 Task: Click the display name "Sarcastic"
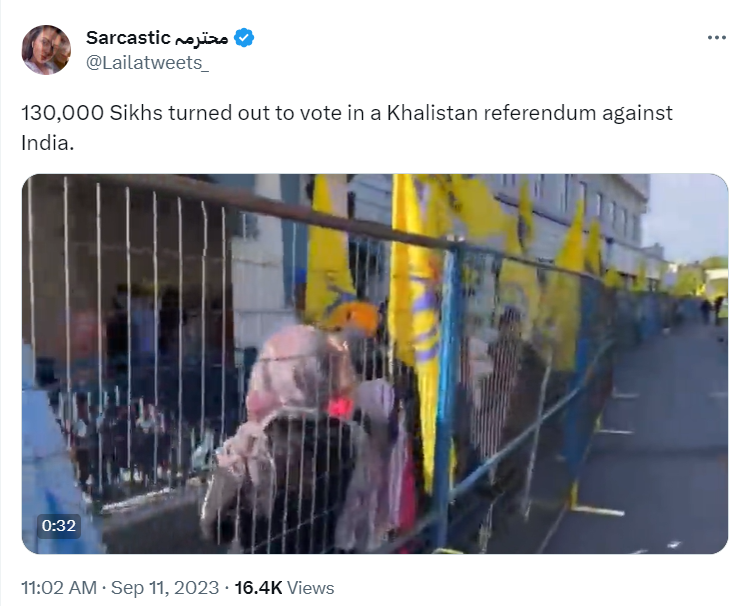pos(128,37)
